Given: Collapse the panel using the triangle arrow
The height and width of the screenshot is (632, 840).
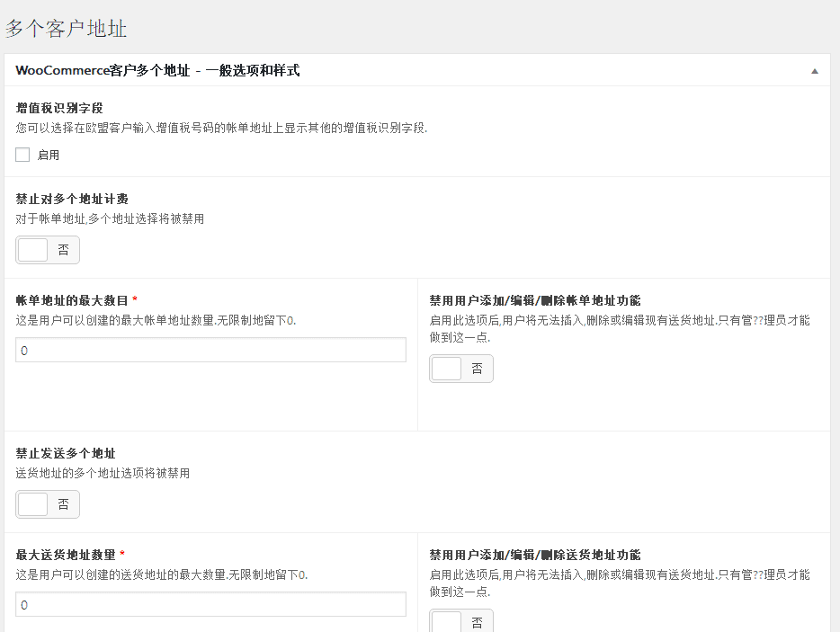Looking at the screenshot, I should coord(814,71).
